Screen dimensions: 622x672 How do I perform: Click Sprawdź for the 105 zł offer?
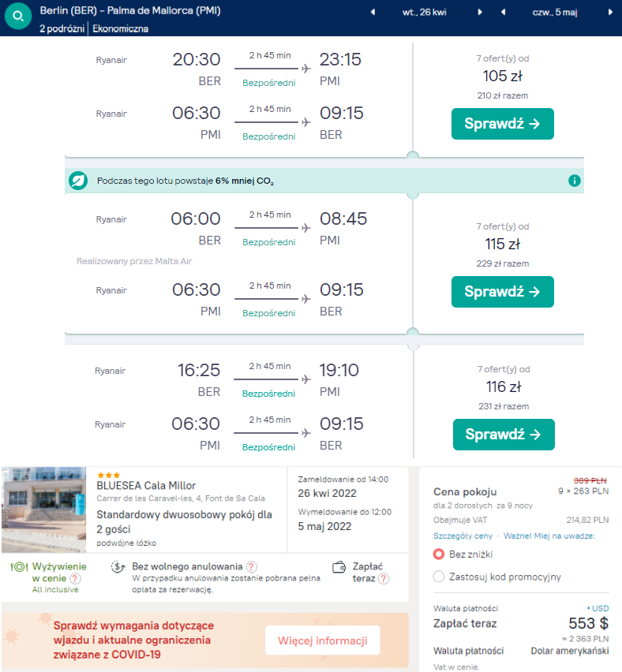(502, 124)
